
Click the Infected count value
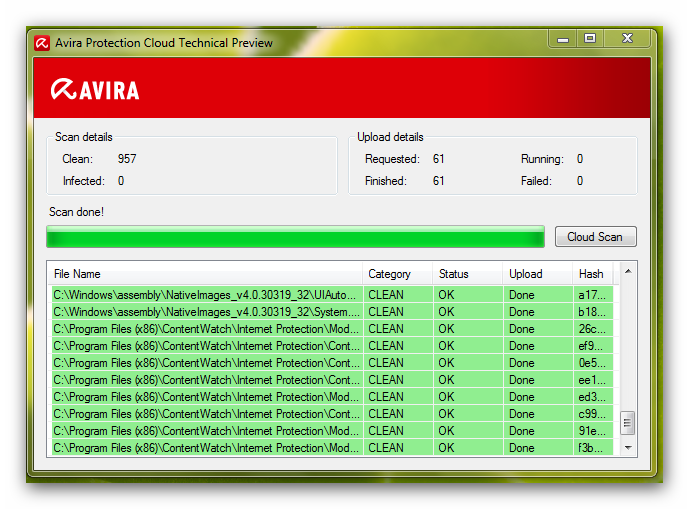(121, 181)
